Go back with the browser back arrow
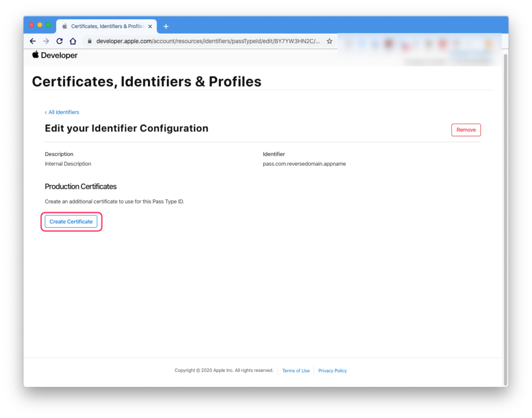 [33, 41]
